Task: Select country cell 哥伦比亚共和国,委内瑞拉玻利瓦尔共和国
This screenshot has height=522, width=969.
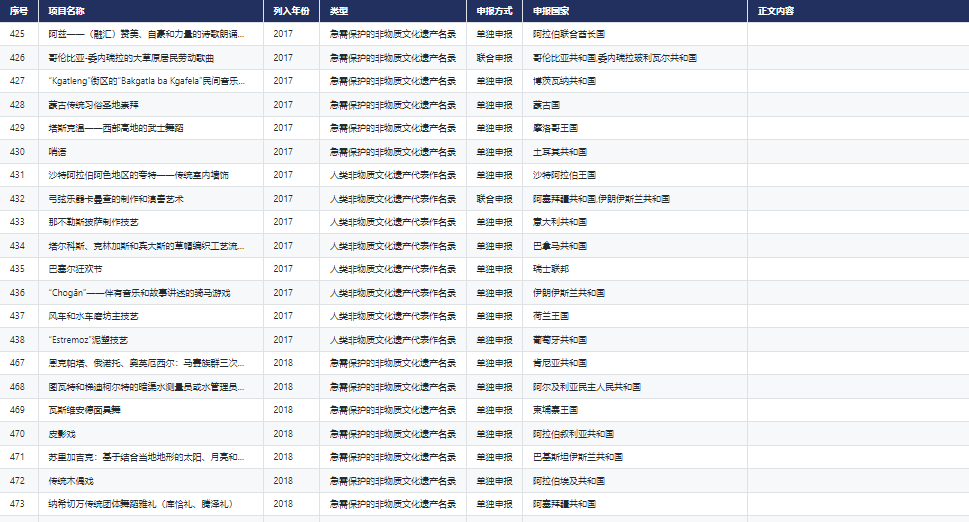Action: tap(614, 57)
